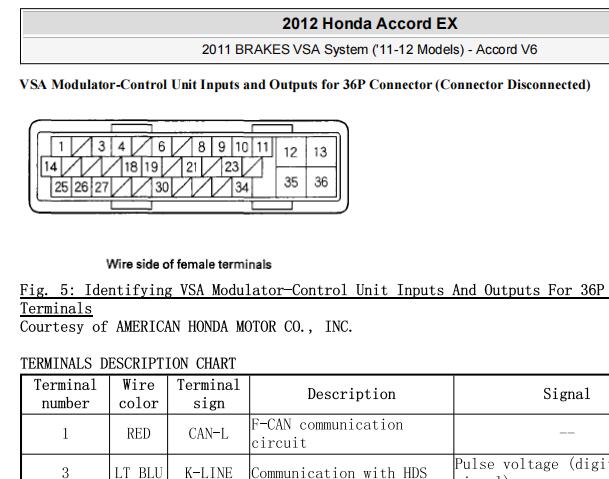
Task: Click the 'CAN-L' terminal sign cell
Action: click(x=209, y=434)
